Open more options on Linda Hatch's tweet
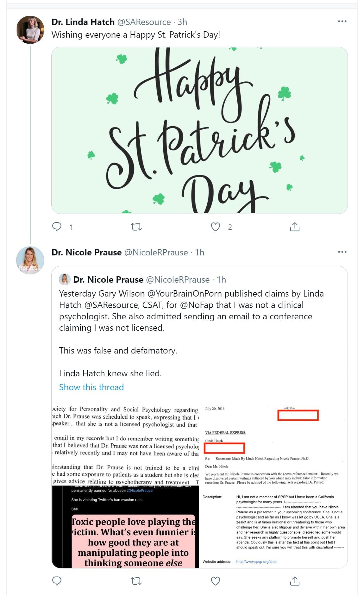Viewport: 364px width, 595px height. click(x=342, y=22)
